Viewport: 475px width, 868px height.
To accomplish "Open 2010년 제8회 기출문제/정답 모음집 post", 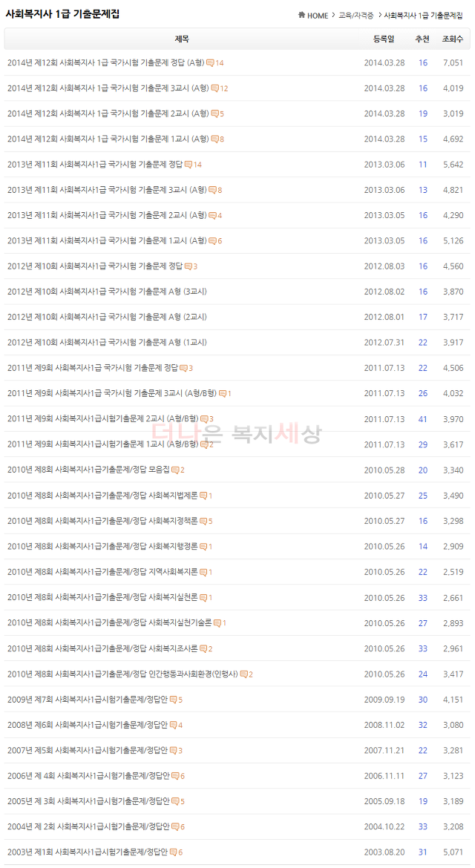I will coord(88,470).
